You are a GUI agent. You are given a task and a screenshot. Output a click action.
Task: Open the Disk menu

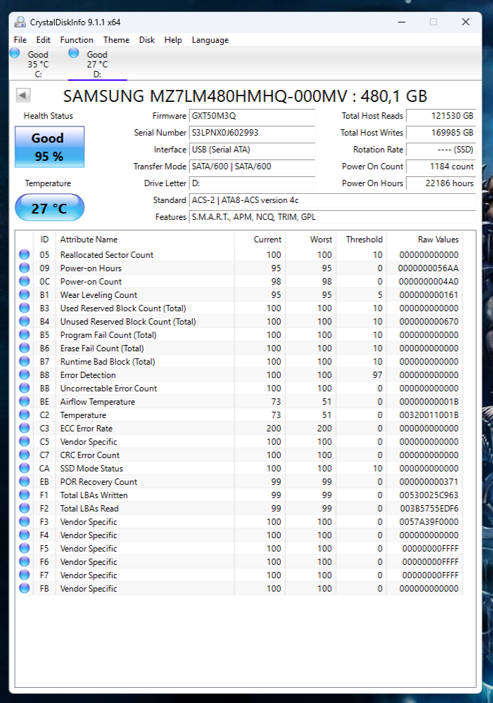coord(147,40)
